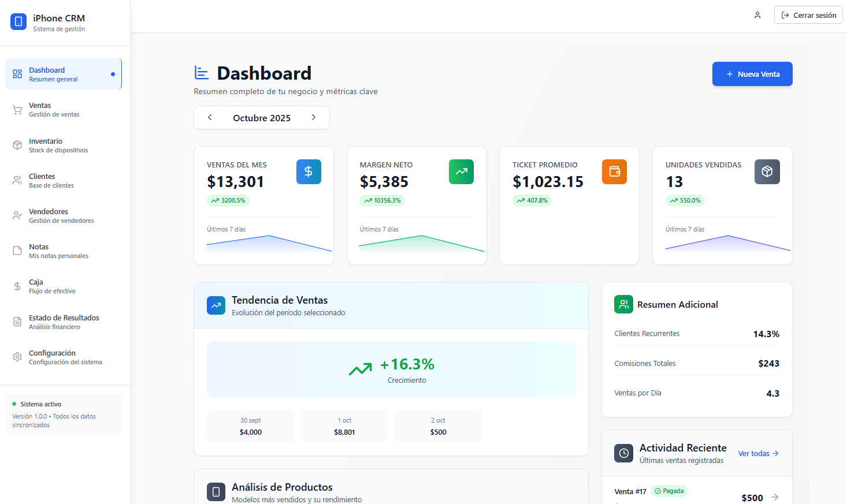Click the iPhone CRM logo
The image size is (847, 504).
pos(18,21)
